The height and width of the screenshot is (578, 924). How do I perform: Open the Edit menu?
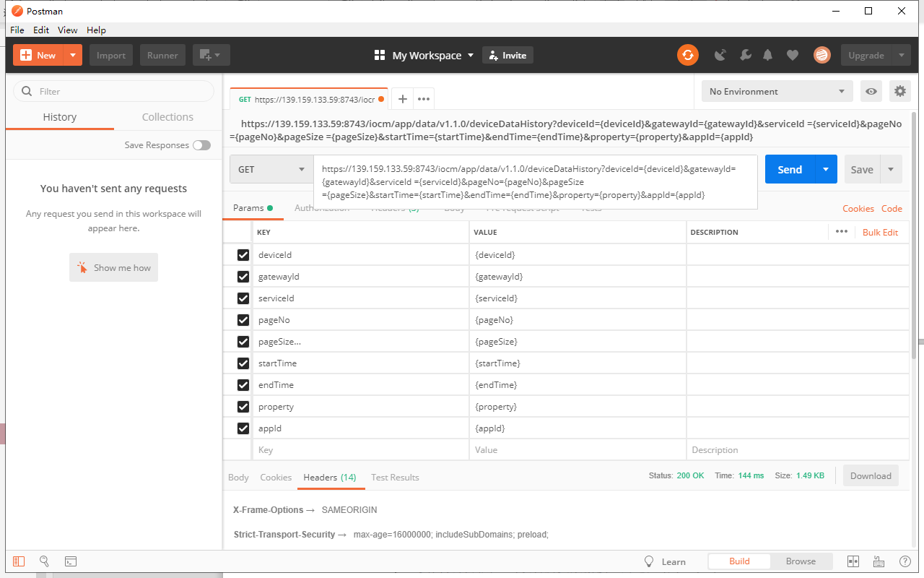(x=41, y=30)
